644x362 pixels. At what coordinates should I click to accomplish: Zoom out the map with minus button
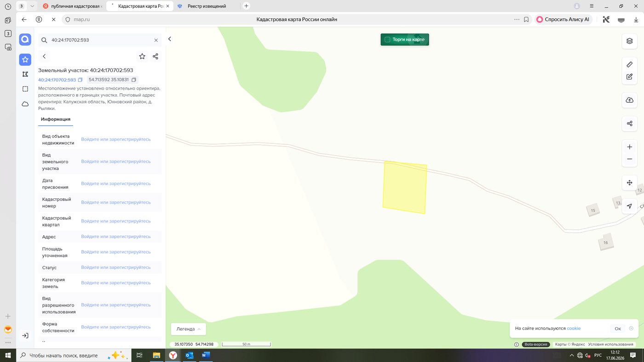pyautogui.click(x=629, y=159)
